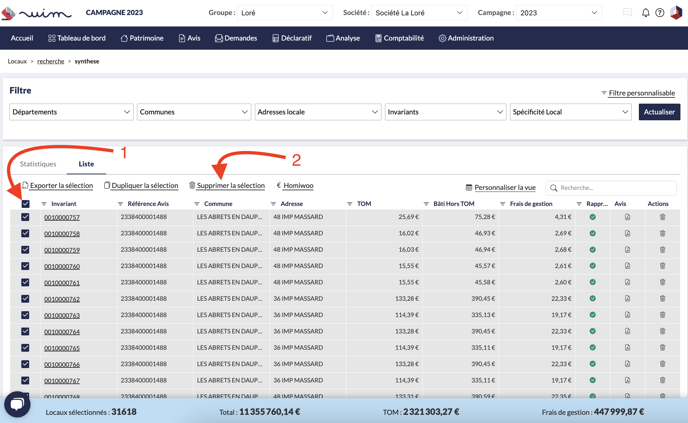Click the filter icon on TOM column
The width and height of the screenshot is (688, 423).
click(x=350, y=204)
